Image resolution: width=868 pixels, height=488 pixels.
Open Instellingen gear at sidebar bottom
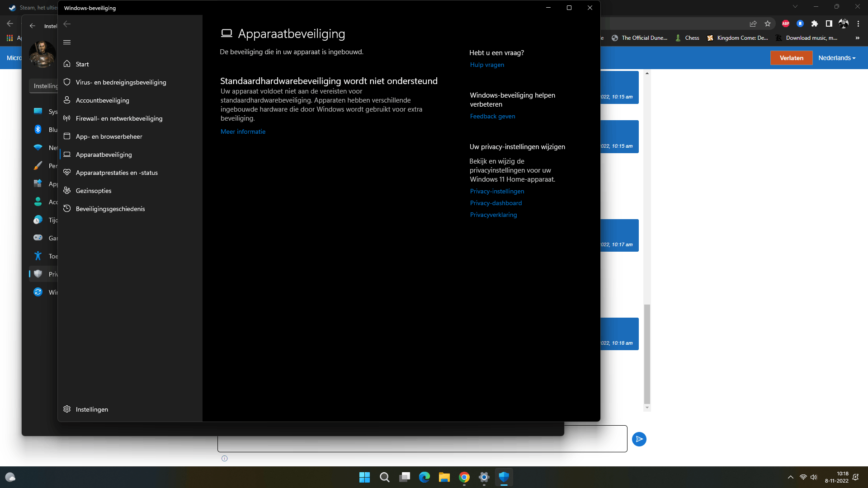[67, 409]
